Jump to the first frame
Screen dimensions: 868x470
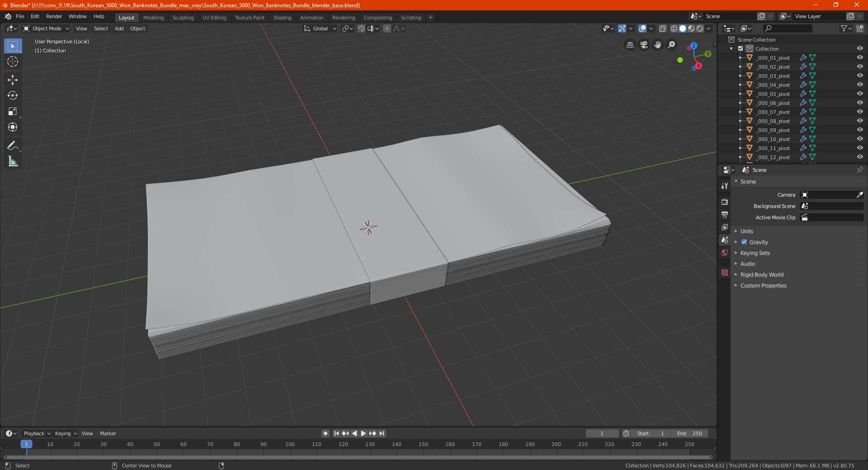(x=336, y=433)
